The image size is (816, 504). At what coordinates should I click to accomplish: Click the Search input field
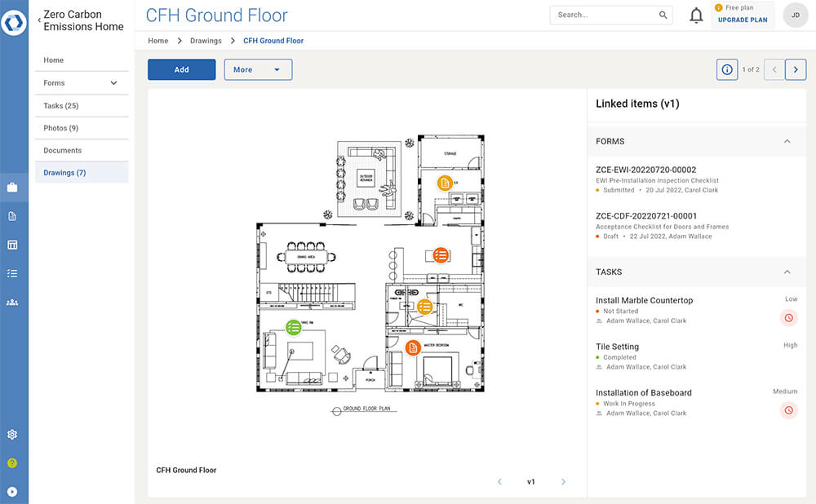(604, 15)
